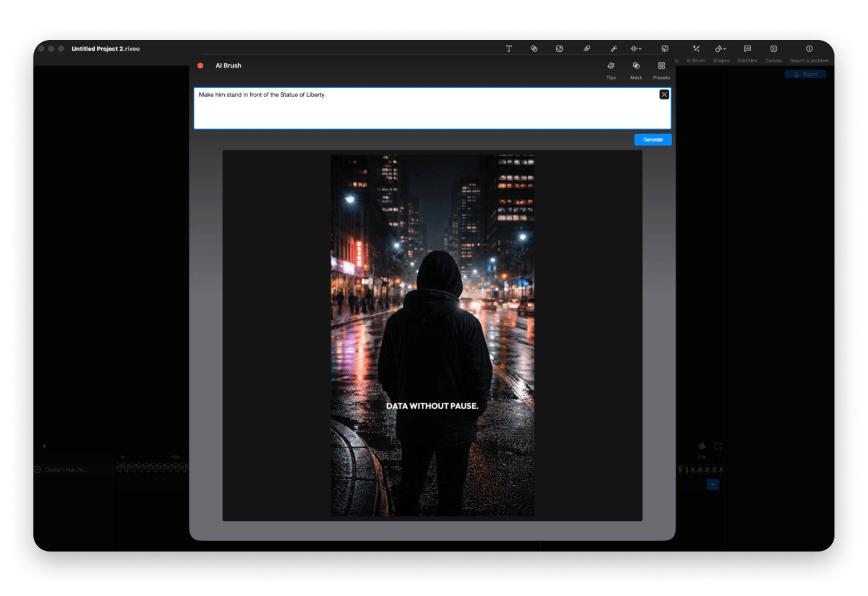
Task: Open the Presets panel
Action: coord(662,69)
